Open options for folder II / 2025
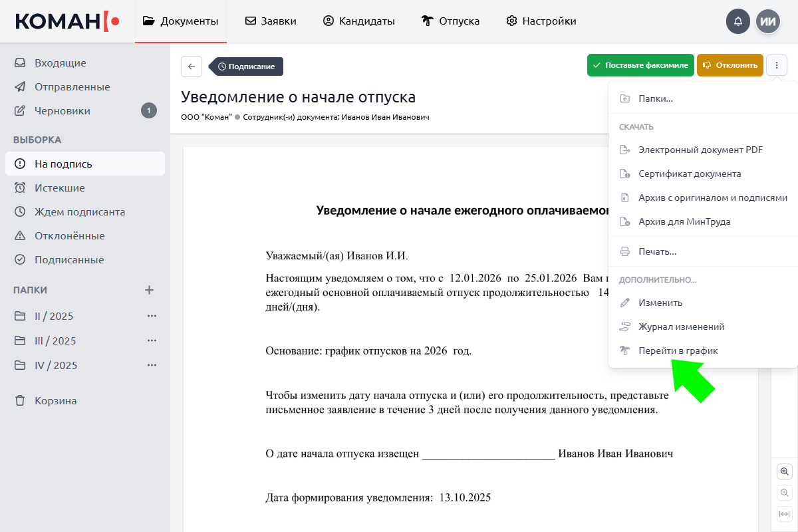798x532 pixels. coord(152,316)
